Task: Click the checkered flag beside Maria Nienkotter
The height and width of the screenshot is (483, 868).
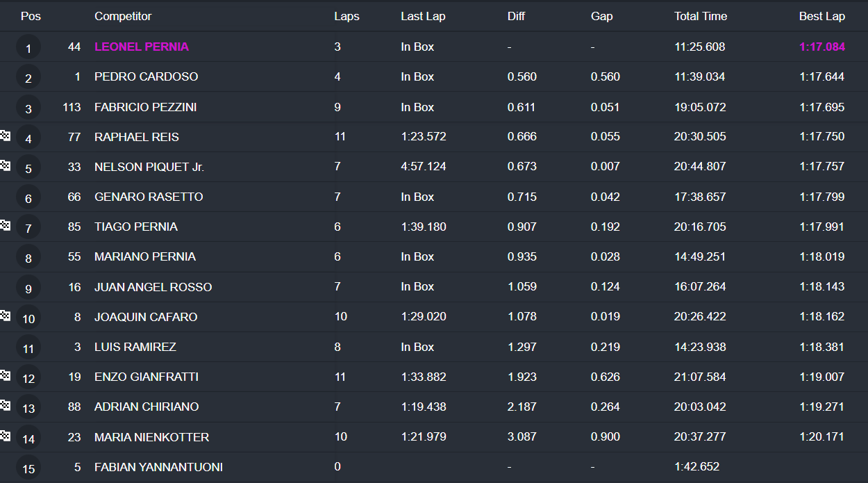Action: pos(6,436)
